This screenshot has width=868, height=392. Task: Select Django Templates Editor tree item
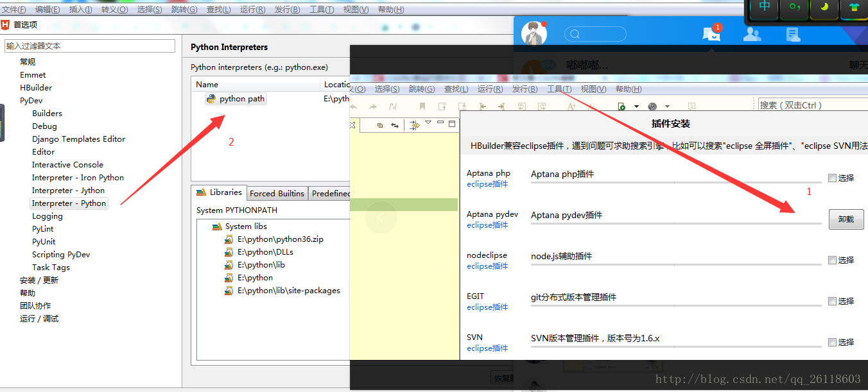(79, 139)
